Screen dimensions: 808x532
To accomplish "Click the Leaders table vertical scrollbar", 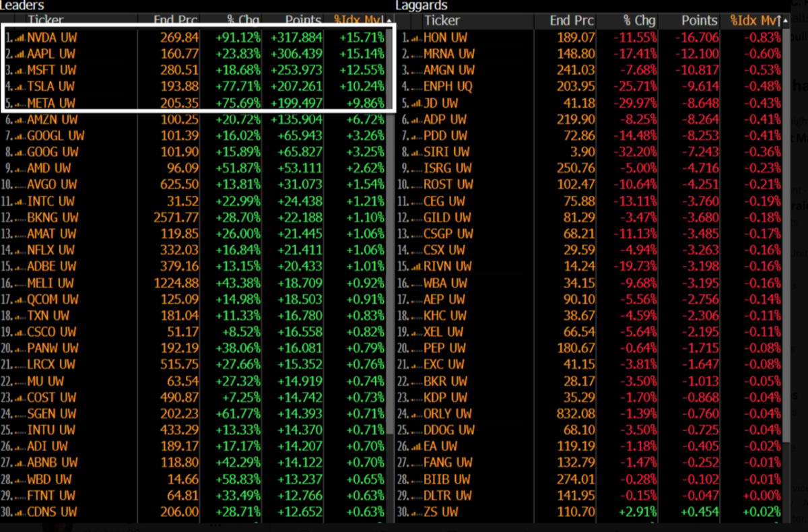I will tap(390, 269).
